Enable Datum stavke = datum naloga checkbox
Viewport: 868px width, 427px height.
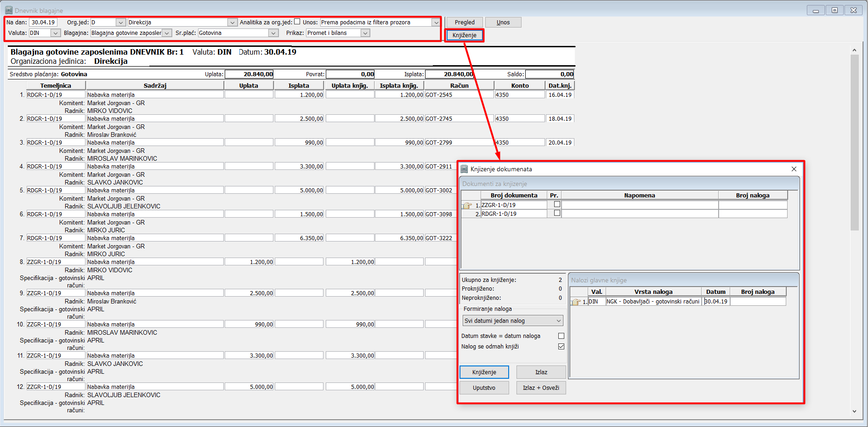(x=561, y=336)
